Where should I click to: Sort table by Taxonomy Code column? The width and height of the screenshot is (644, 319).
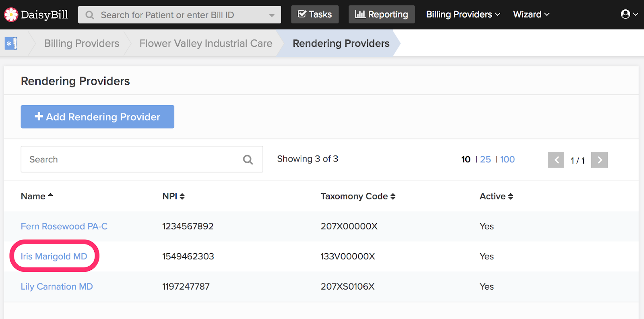[x=358, y=196]
